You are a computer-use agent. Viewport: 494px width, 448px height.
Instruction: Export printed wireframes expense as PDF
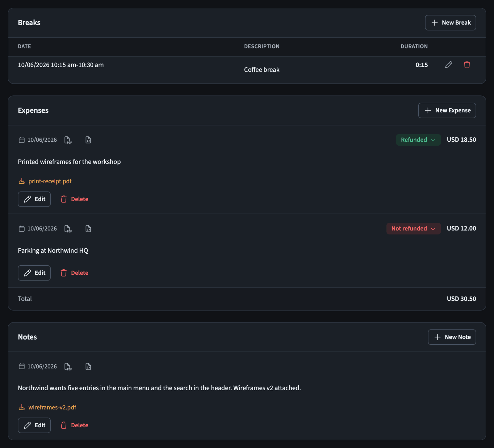pyautogui.click(x=68, y=140)
